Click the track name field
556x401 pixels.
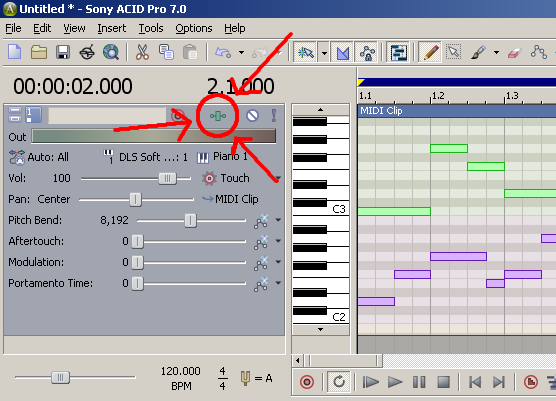coord(107,116)
